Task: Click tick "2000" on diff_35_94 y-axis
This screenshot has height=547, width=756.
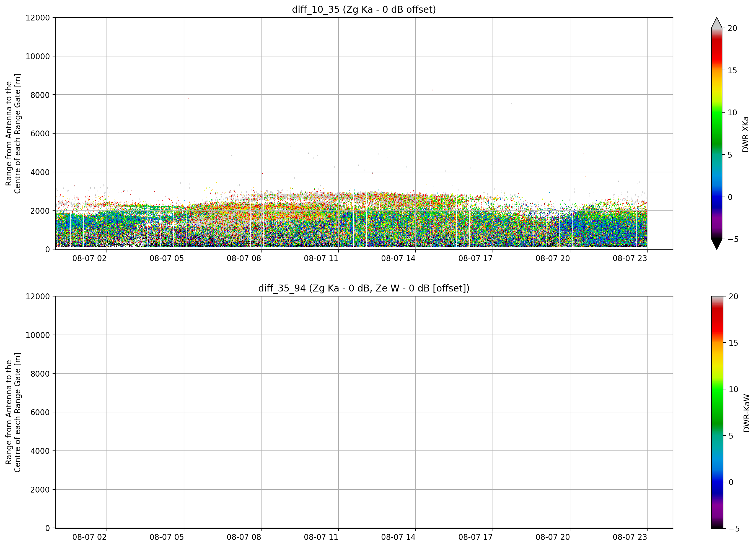Action: 40,490
